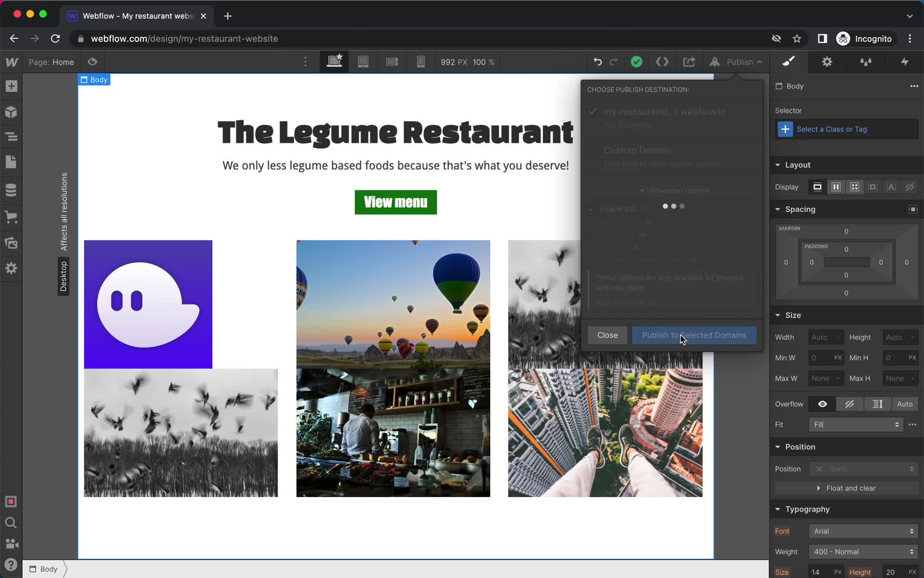Click Publish to Selected Domains button
This screenshot has height=578, width=924.
[x=694, y=335]
